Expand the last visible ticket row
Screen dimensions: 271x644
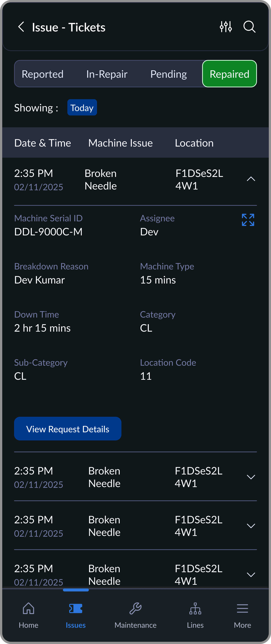[251, 574]
